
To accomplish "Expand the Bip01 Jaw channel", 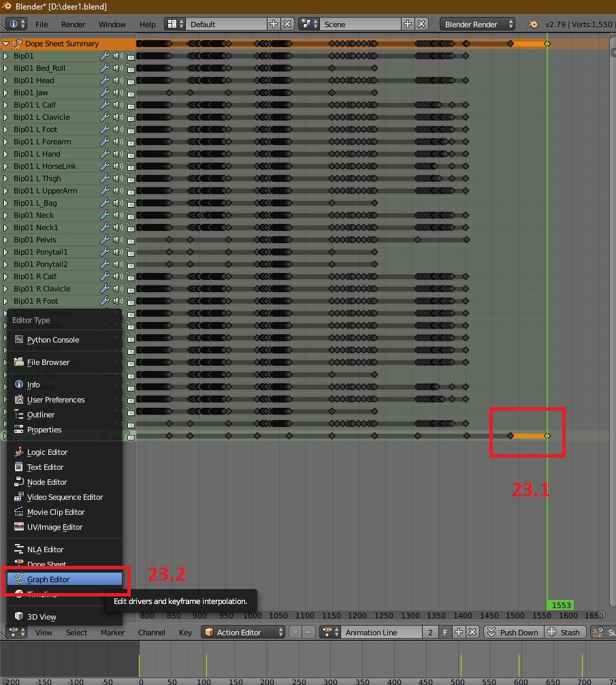I will (x=5, y=93).
